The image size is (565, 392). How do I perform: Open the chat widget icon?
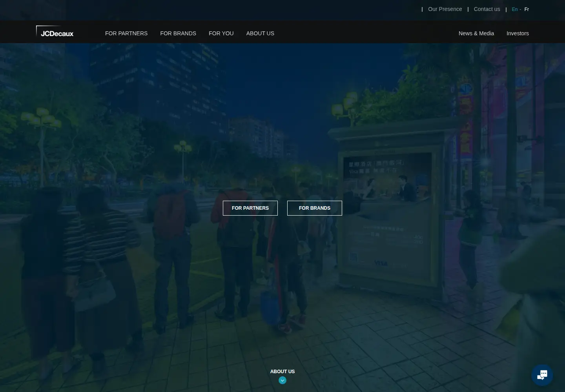click(x=542, y=375)
